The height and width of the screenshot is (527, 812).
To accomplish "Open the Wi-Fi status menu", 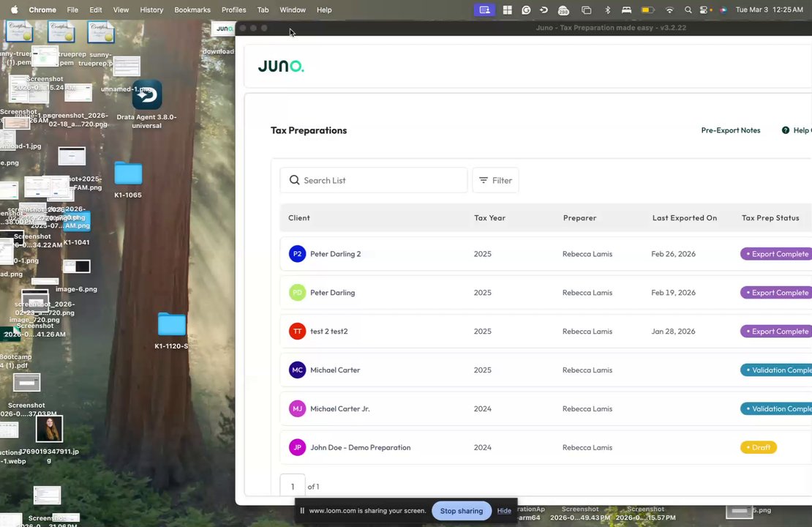I will click(x=669, y=10).
